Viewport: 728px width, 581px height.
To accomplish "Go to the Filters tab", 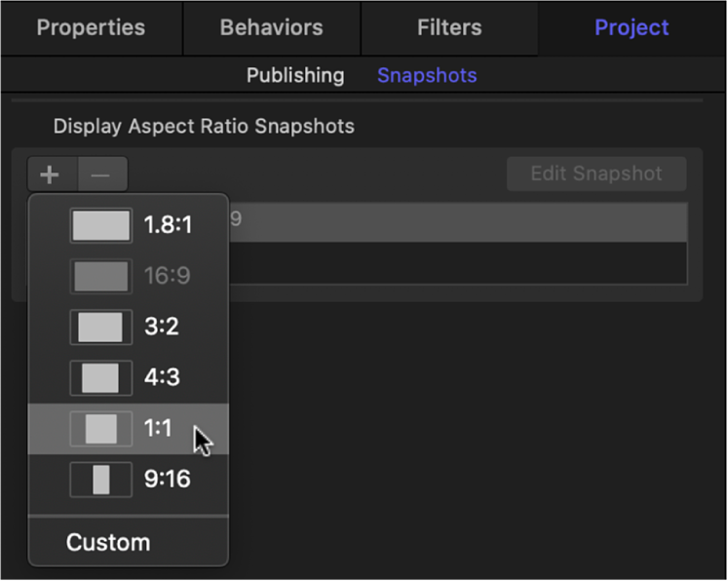I will 448,27.
